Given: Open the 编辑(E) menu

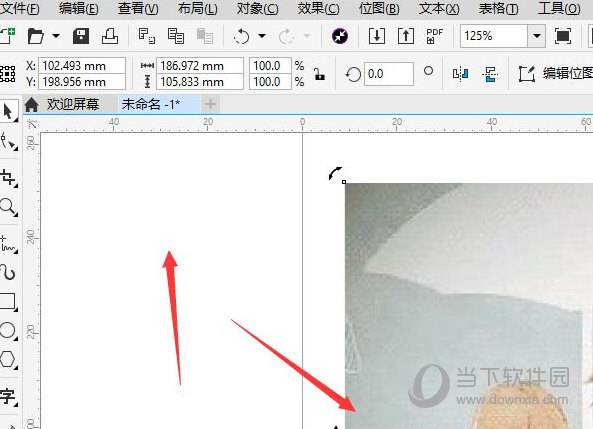Looking at the screenshot, I should click(79, 8).
